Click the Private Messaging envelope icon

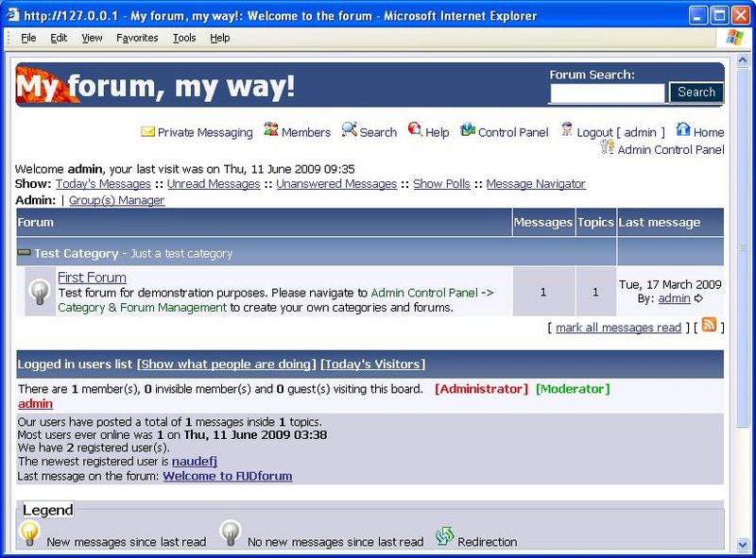point(147,131)
